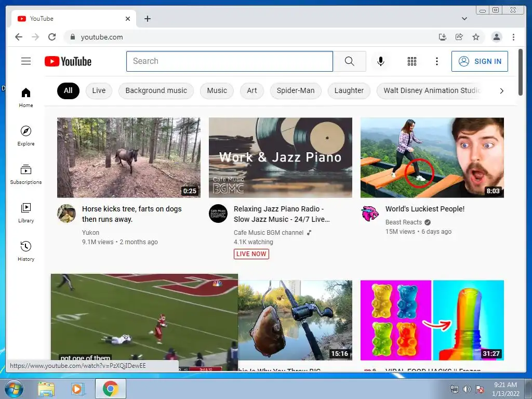This screenshot has height=399, width=532.
Task: Open Relaxing Jazz Piano Radio title
Action: (x=282, y=214)
